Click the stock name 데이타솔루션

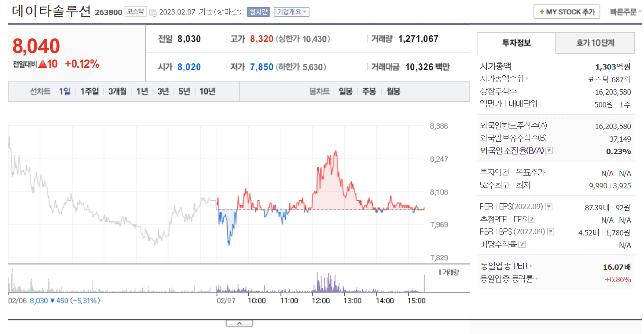(51, 11)
